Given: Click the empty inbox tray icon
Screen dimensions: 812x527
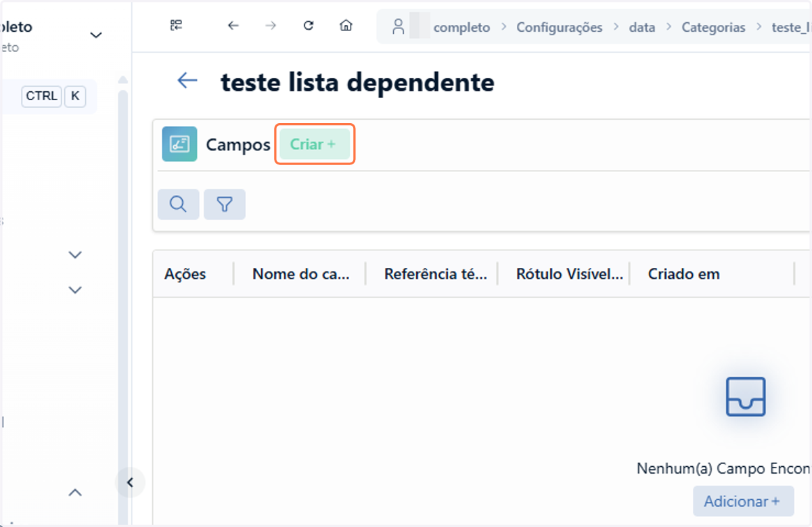Looking at the screenshot, I should (746, 396).
